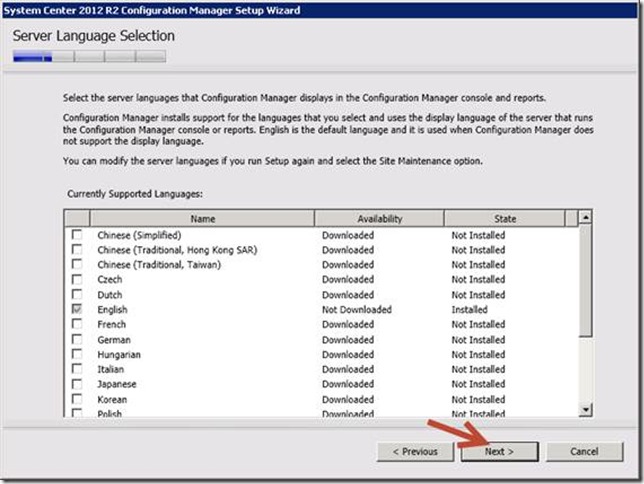Tick the Hungarian language checkbox

click(77, 355)
